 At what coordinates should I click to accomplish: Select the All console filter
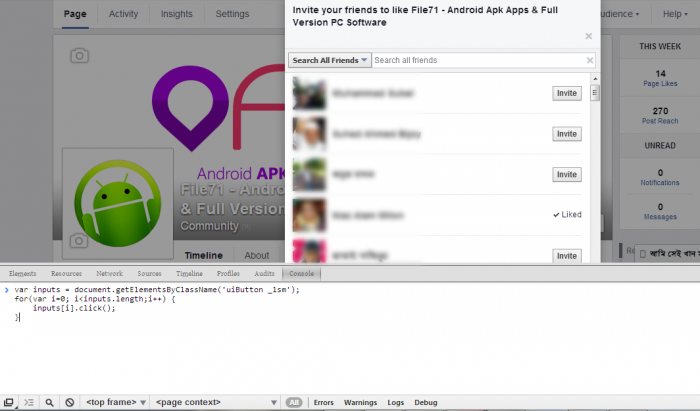point(294,403)
